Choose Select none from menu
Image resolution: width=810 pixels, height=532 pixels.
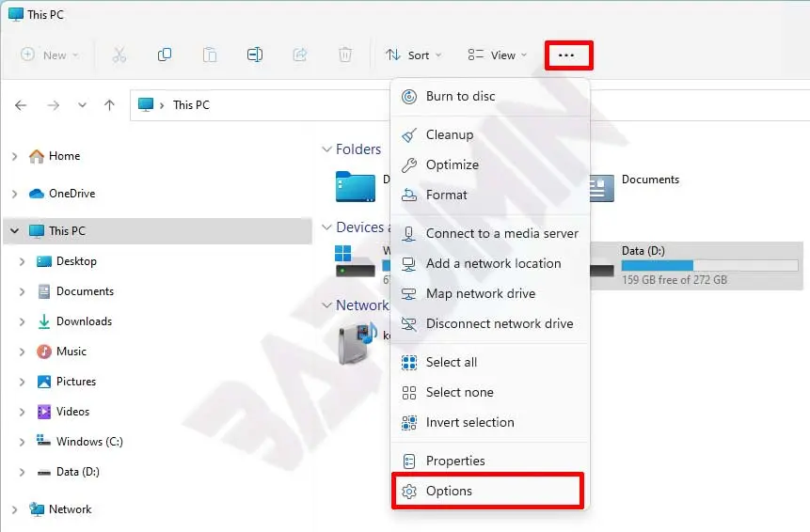tap(490, 392)
